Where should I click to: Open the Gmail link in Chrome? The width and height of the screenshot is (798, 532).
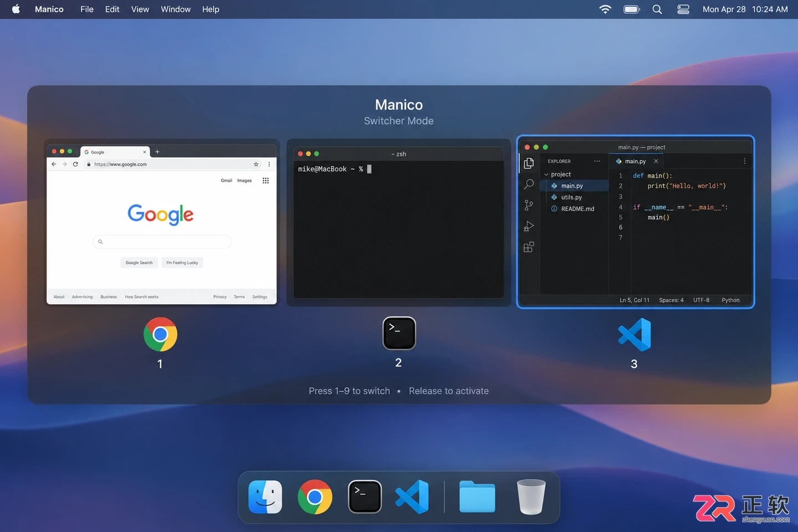coord(227,181)
